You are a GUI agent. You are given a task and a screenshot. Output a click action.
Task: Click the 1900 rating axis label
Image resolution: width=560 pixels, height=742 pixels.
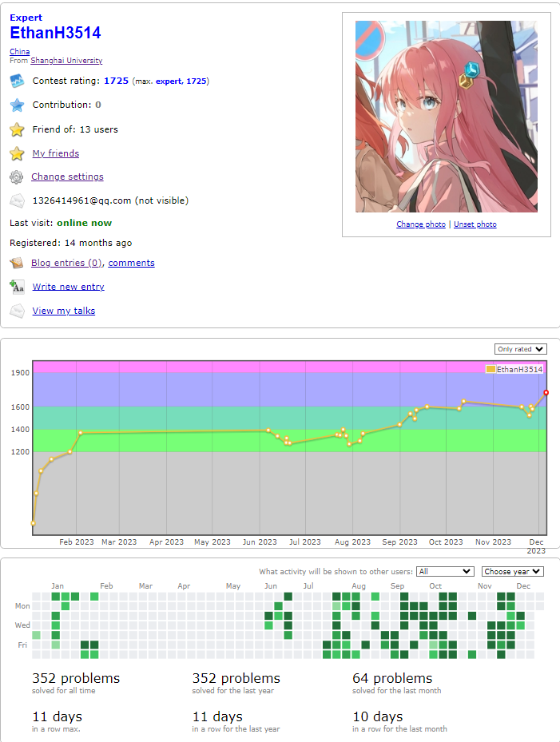20,373
